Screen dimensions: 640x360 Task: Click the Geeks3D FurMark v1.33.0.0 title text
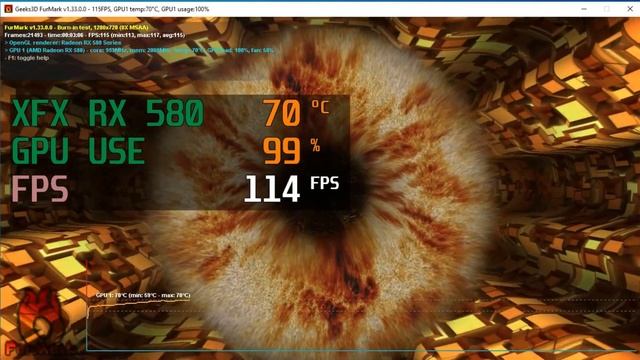112,9
